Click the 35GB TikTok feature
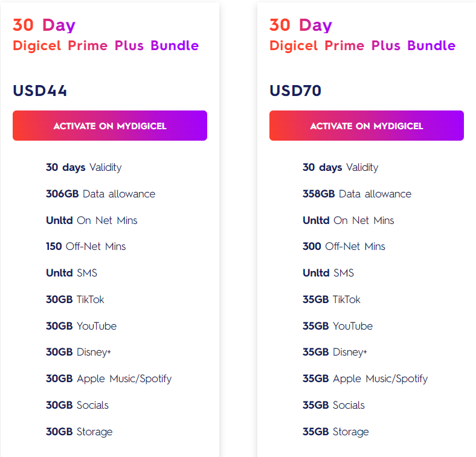The image size is (476, 457). 332,299
